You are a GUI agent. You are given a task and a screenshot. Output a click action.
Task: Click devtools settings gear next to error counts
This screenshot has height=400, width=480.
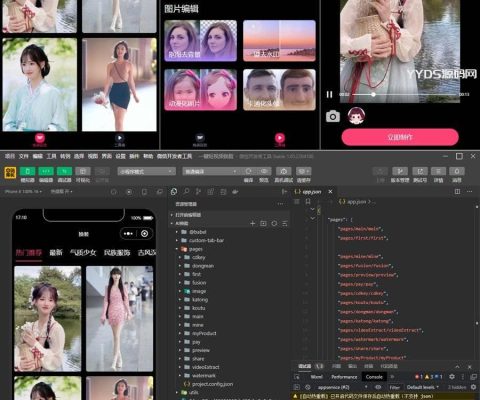(452, 377)
